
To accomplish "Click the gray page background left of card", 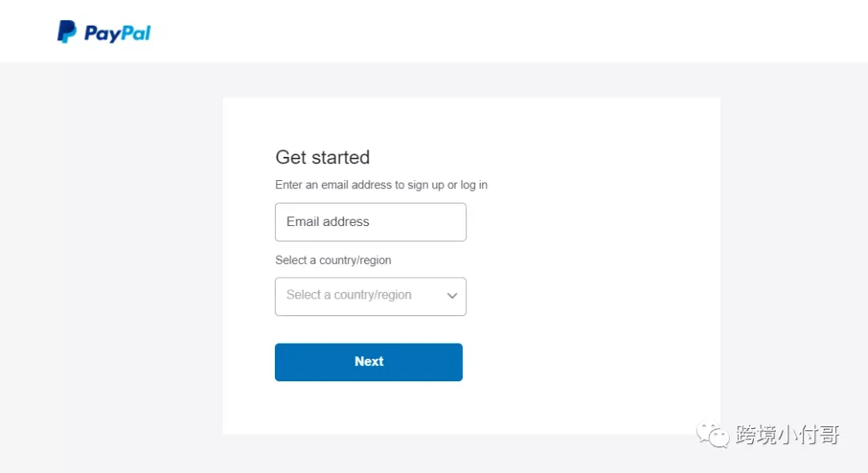I will [138, 265].
